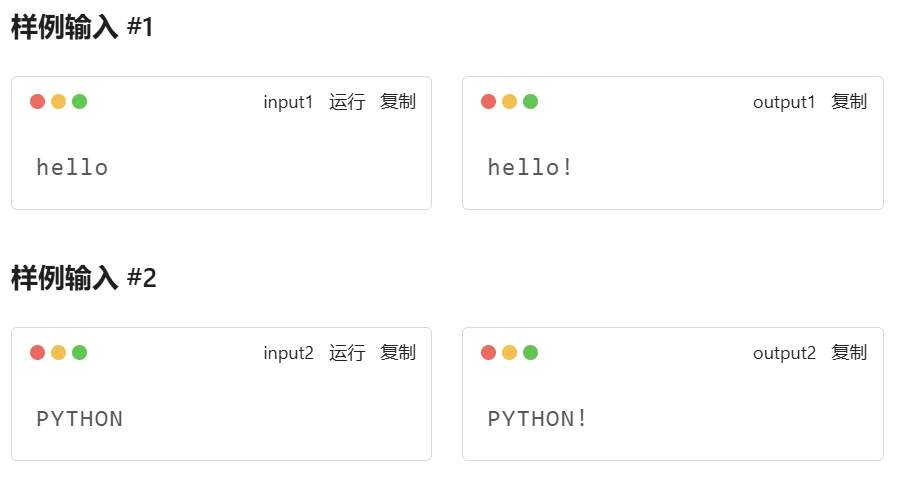Click the green dot in output2 panel
Viewport: 905px width, 488px height.
pyautogui.click(x=530, y=352)
